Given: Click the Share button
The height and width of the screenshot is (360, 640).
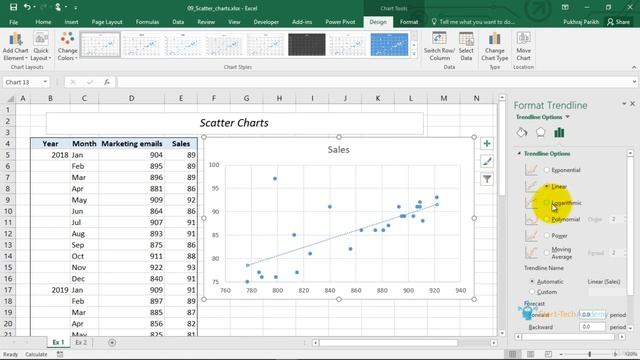Looking at the screenshot, I should click(x=618, y=22).
